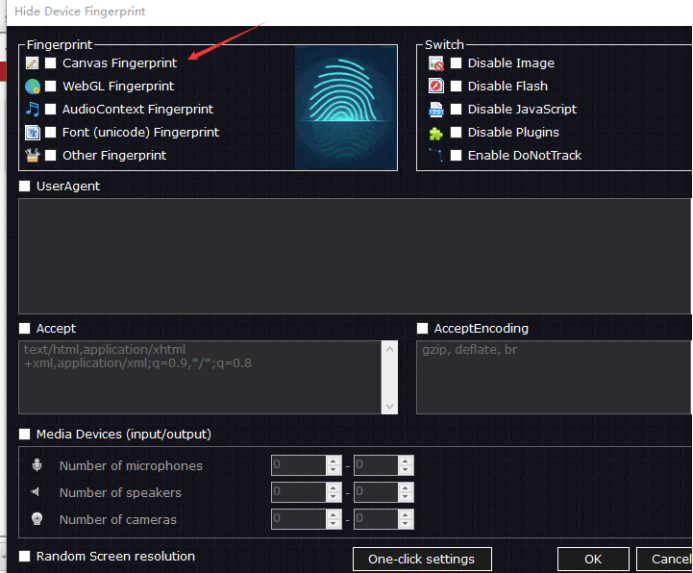Click the Font (unicode) Fingerprint icon

[x=32, y=132]
